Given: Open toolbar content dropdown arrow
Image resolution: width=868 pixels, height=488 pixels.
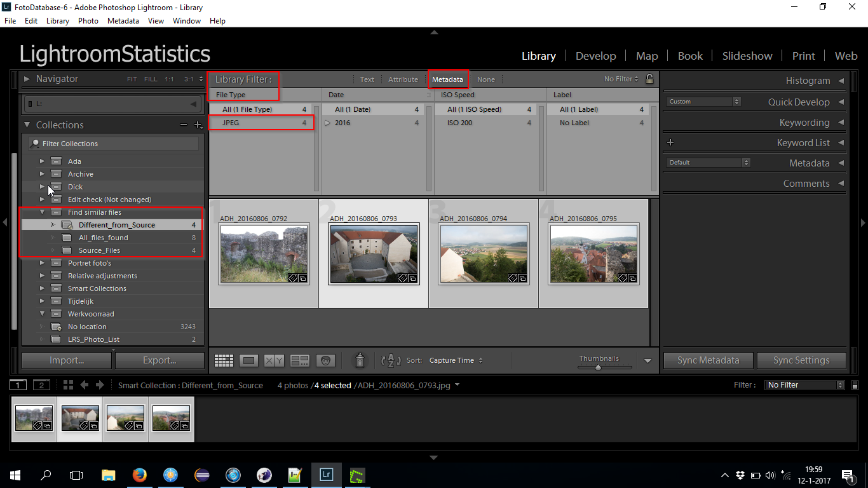Looking at the screenshot, I should point(648,360).
